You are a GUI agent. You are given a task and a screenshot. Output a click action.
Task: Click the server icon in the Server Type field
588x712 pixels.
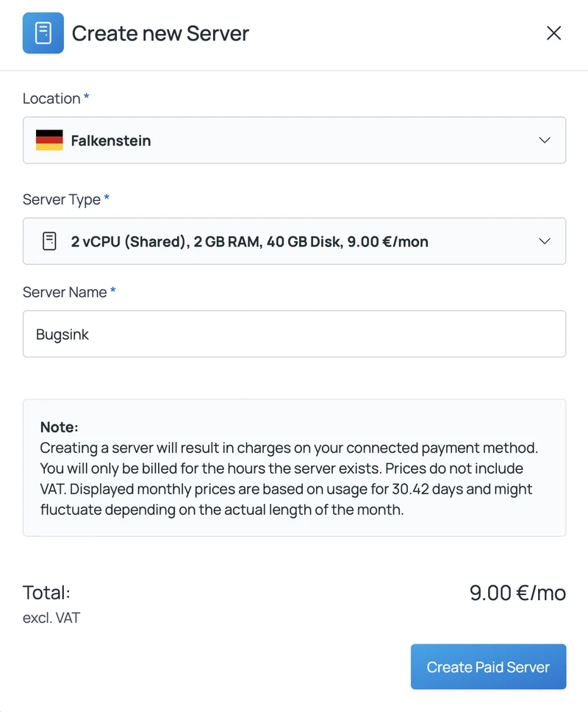49,241
